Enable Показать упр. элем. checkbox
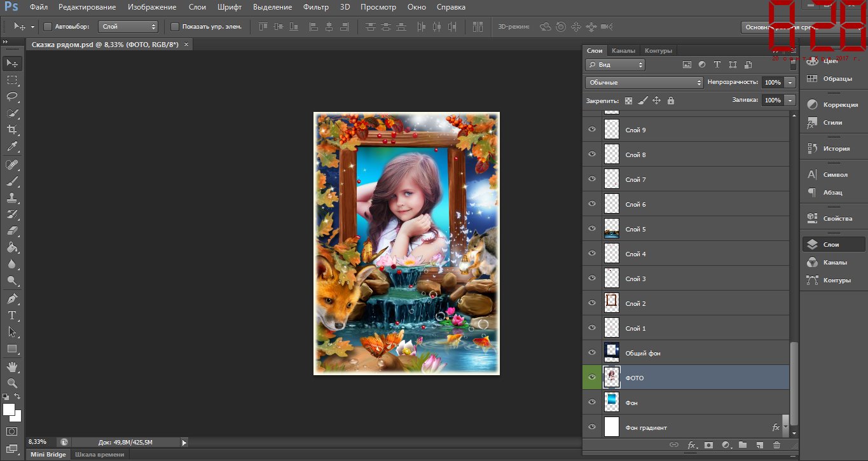Screen dimensions: 868x461 [175, 27]
